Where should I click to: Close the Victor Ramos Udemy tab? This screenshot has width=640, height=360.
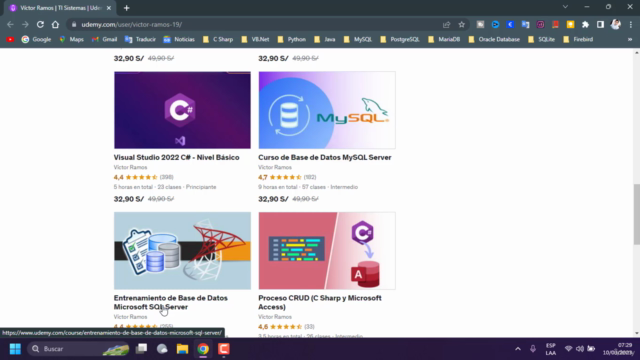coord(109,8)
